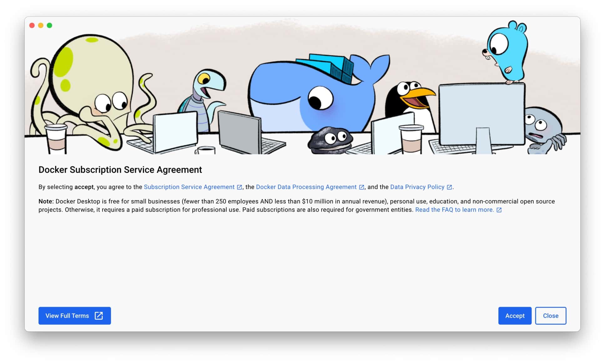Screen dimensions: 605x364
Task: Click the external-link icon after Subscription Service Agreement
Action: click(x=239, y=187)
